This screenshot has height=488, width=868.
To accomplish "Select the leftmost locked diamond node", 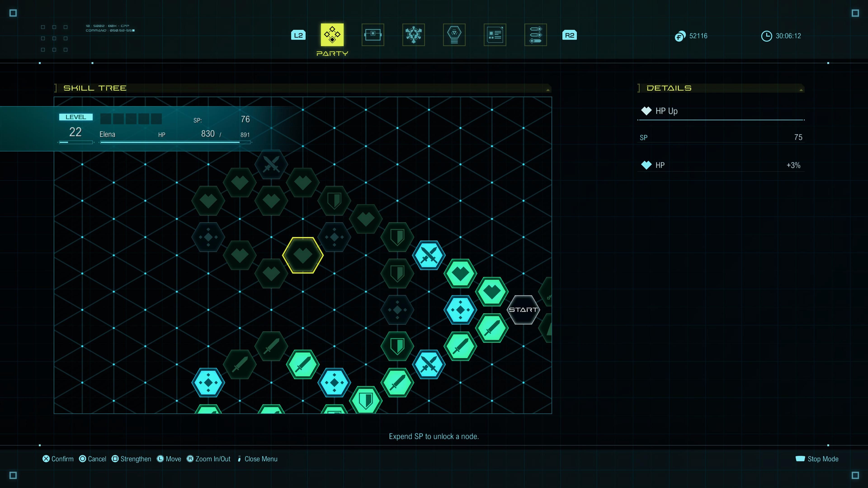I will tap(208, 237).
